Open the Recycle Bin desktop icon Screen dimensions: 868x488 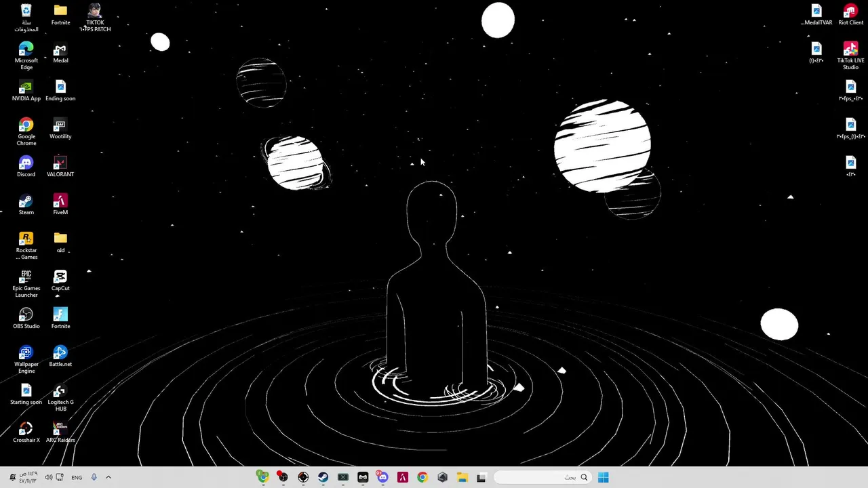click(26, 18)
